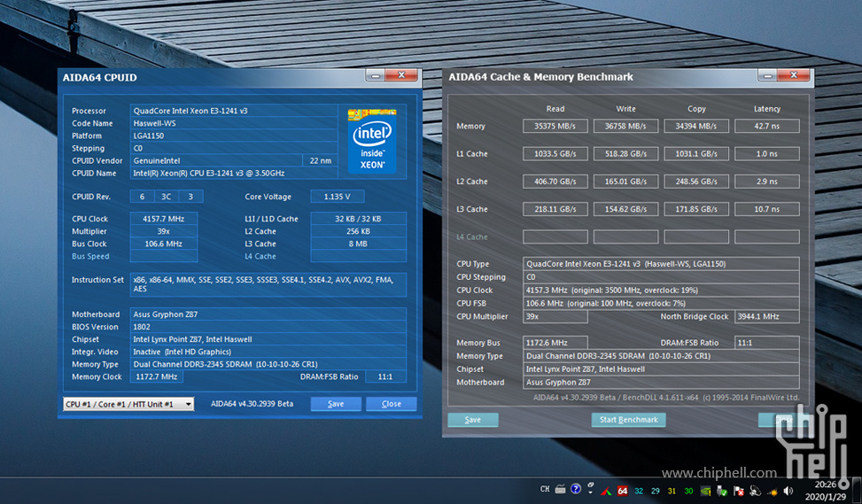This screenshot has width=862, height=504.
Task: Click North Bridge Clock value 3944.1 MHz
Action: point(767,316)
